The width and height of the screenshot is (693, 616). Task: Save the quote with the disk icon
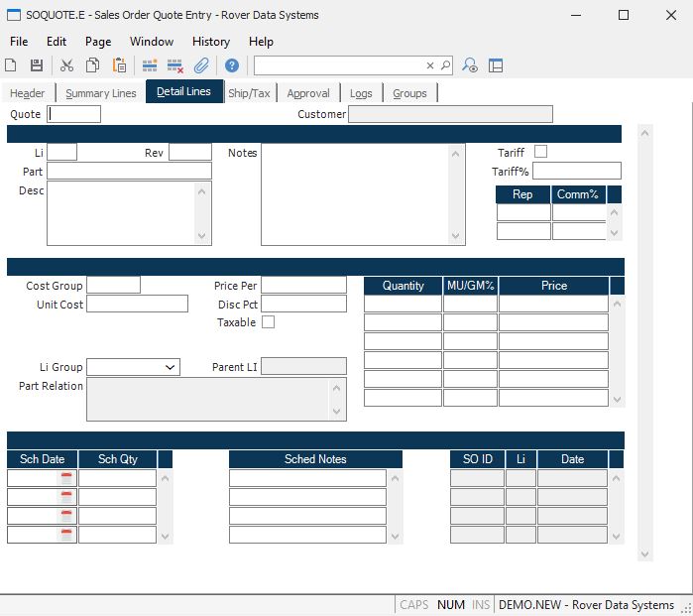tap(37, 65)
